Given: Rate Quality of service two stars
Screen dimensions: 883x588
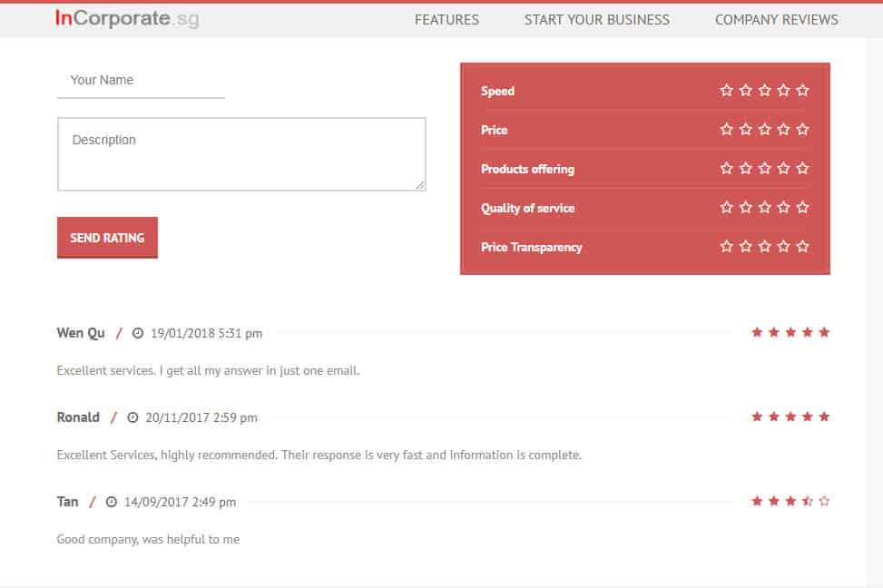Looking at the screenshot, I should [x=746, y=207].
